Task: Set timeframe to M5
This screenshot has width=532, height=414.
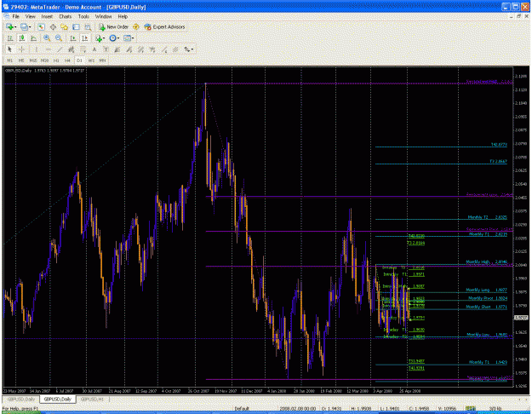Action: pos(21,60)
